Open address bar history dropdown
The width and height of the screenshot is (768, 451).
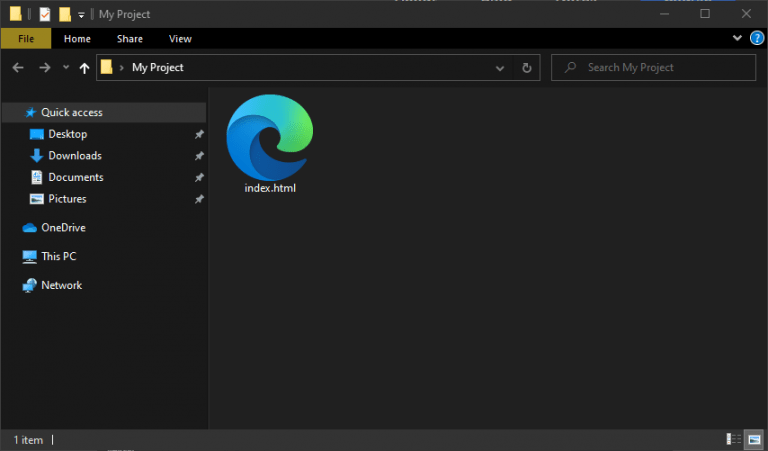pyautogui.click(x=500, y=67)
